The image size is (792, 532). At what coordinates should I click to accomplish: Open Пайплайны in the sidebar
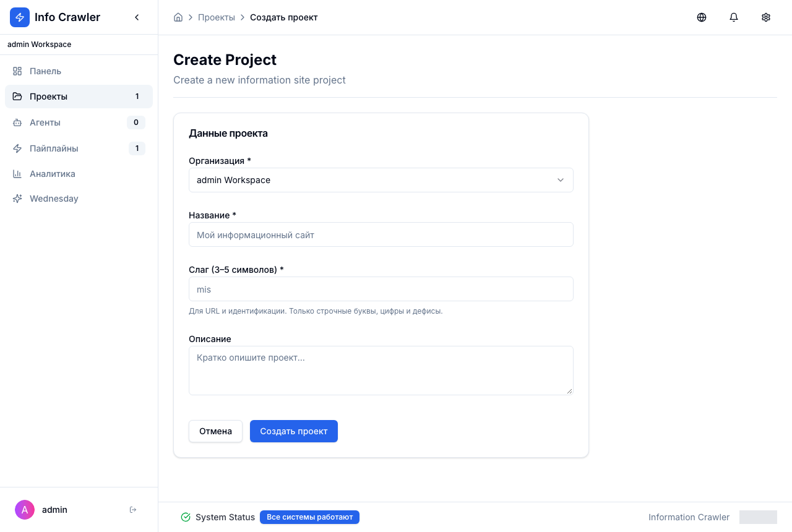(79, 148)
